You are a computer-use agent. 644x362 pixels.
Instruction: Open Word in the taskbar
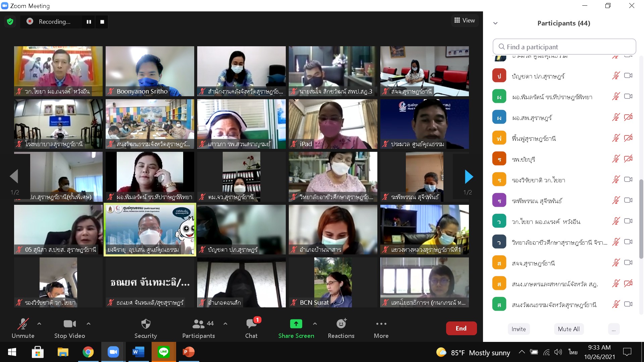pyautogui.click(x=138, y=352)
